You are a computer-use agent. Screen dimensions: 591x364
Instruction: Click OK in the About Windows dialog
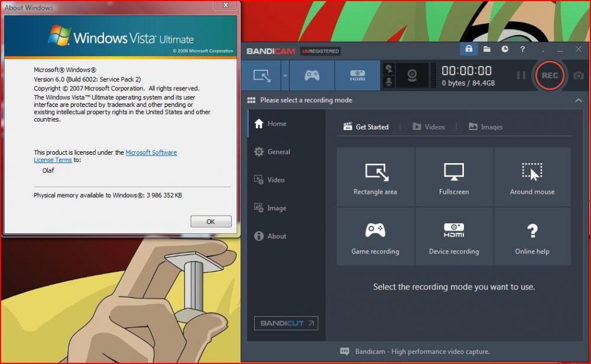coord(210,221)
